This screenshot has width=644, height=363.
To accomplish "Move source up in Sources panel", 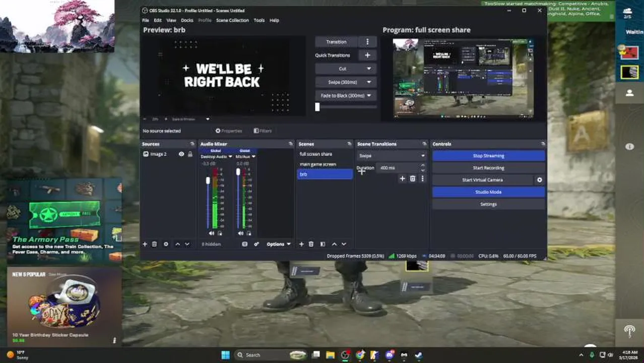I will [177, 244].
